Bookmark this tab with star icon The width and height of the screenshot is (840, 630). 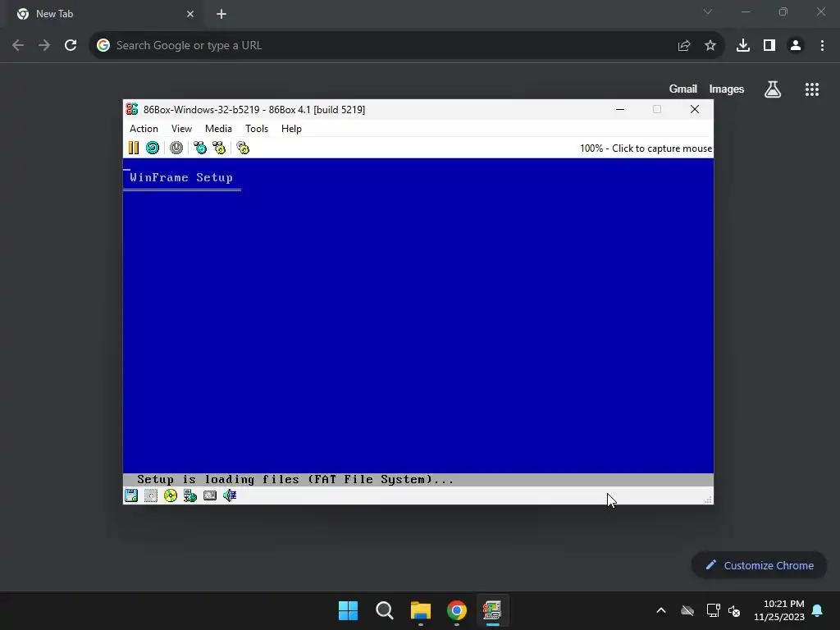[710, 46]
